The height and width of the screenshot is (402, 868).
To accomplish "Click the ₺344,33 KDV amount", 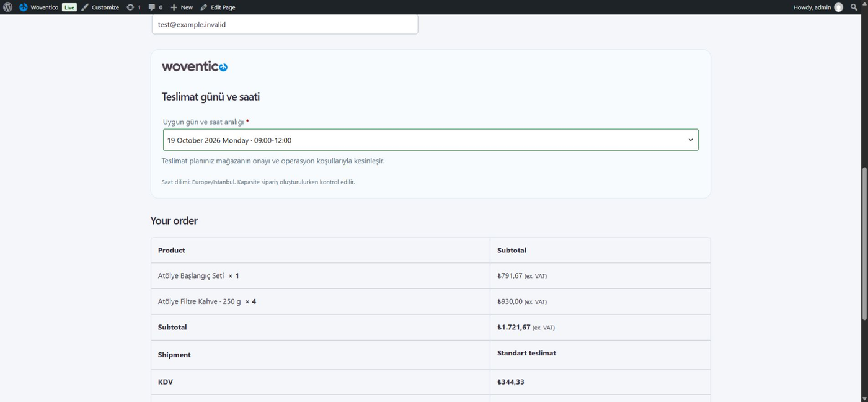I will pos(511,382).
